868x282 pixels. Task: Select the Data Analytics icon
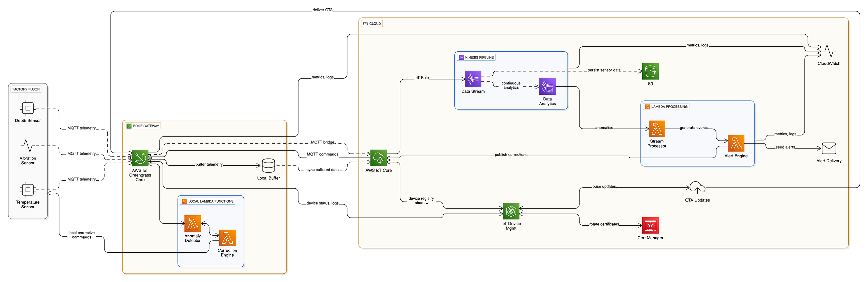click(x=548, y=87)
